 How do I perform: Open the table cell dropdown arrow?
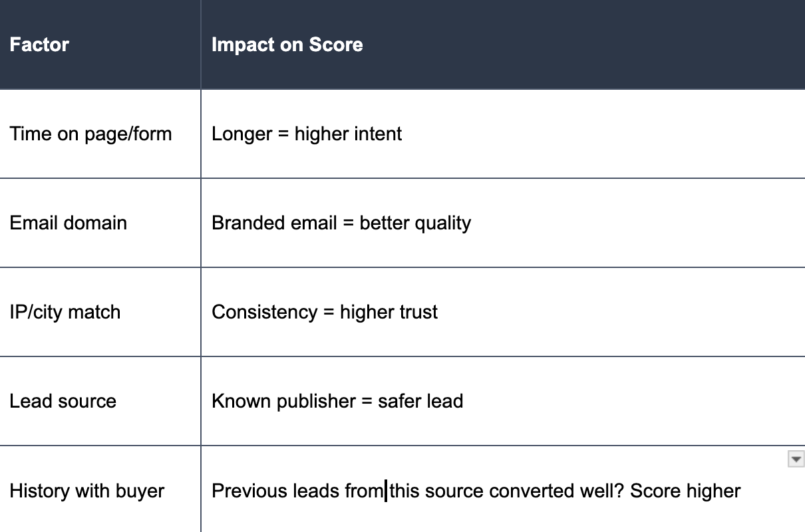(796, 459)
